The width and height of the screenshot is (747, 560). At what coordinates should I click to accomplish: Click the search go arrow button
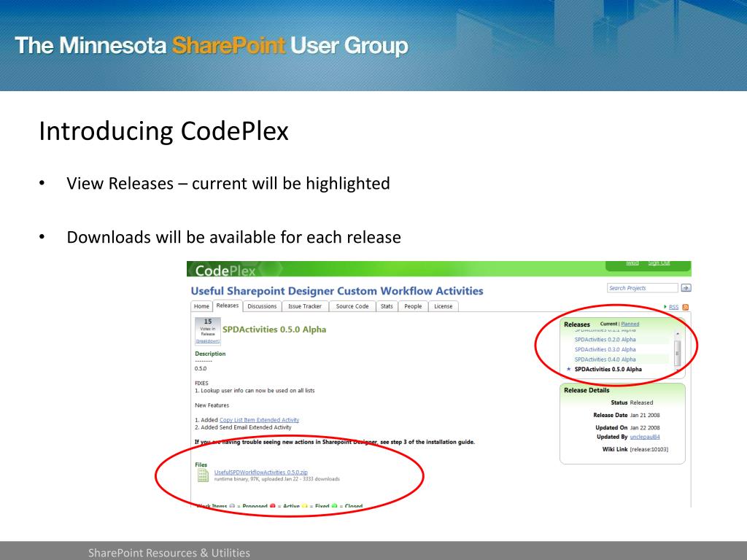tap(686, 287)
